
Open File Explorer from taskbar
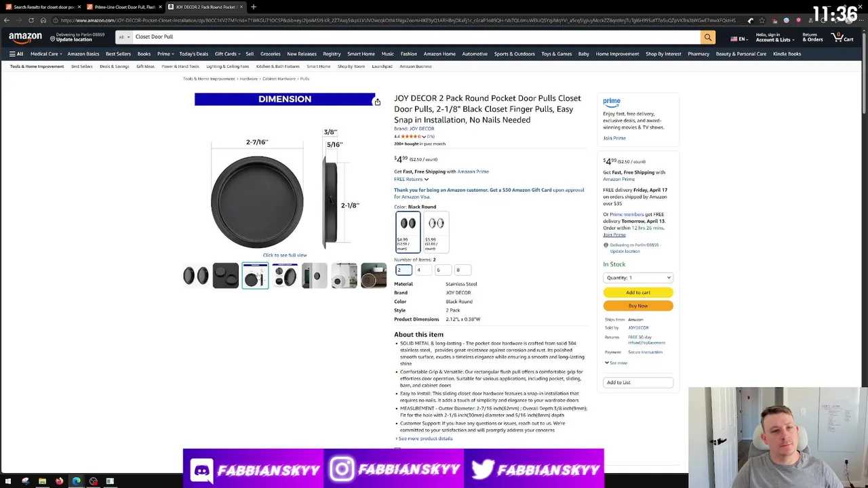pyautogui.click(x=42, y=481)
